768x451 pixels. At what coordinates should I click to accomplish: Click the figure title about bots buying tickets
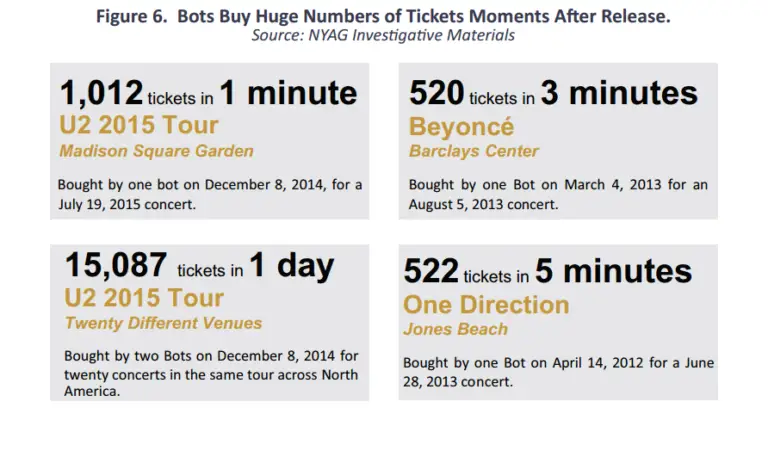pyautogui.click(x=383, y=16)
